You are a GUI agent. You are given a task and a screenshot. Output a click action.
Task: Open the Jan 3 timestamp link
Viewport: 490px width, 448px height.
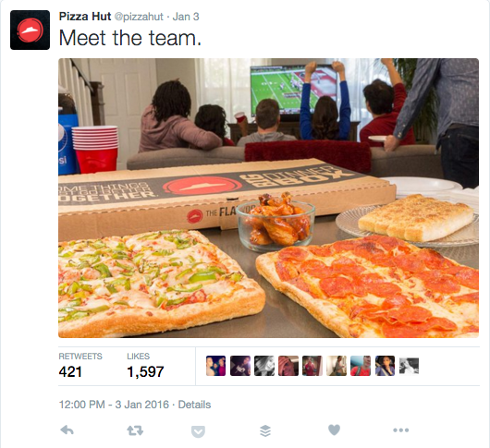(186, 17)
